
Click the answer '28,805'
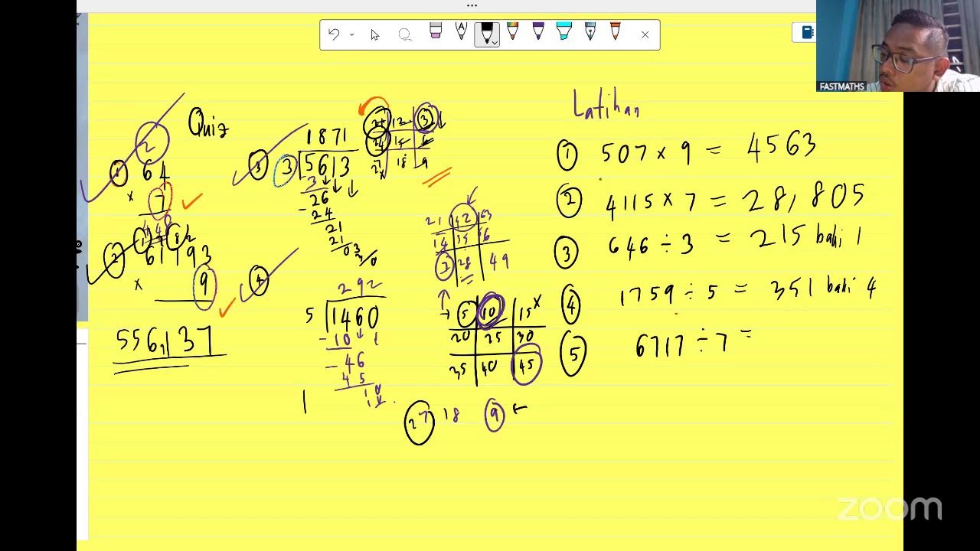tap(804, 198)
